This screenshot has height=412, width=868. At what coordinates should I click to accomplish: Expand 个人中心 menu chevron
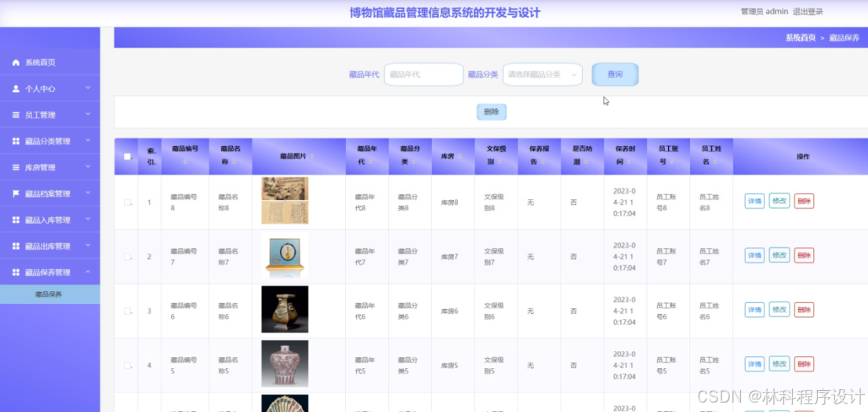[x=88, y=88]
